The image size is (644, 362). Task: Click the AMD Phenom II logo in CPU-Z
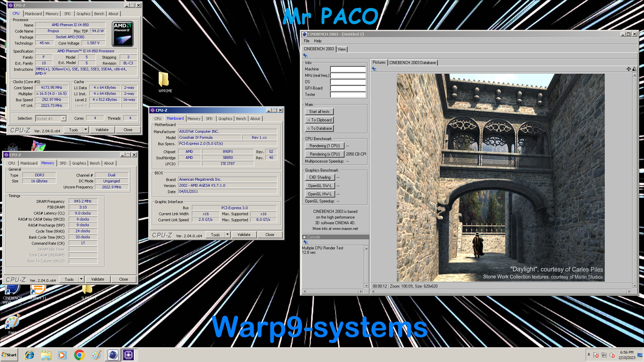pyautogui.click(x=122, y=34)
